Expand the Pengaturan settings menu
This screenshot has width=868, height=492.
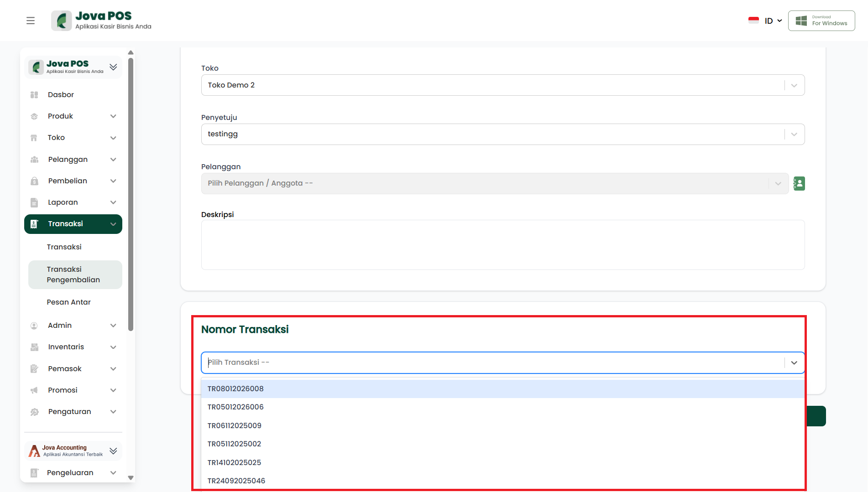[113, 412]
